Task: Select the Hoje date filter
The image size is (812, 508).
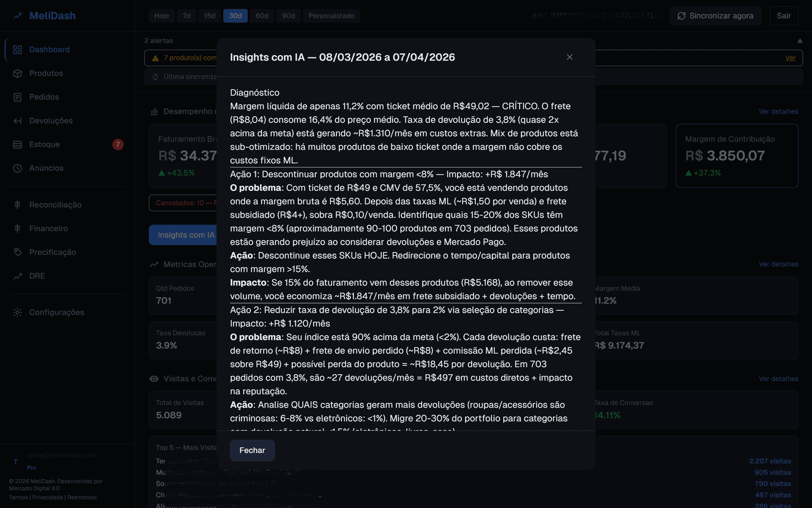Action: pyautogui.click(x=161, y=16)
